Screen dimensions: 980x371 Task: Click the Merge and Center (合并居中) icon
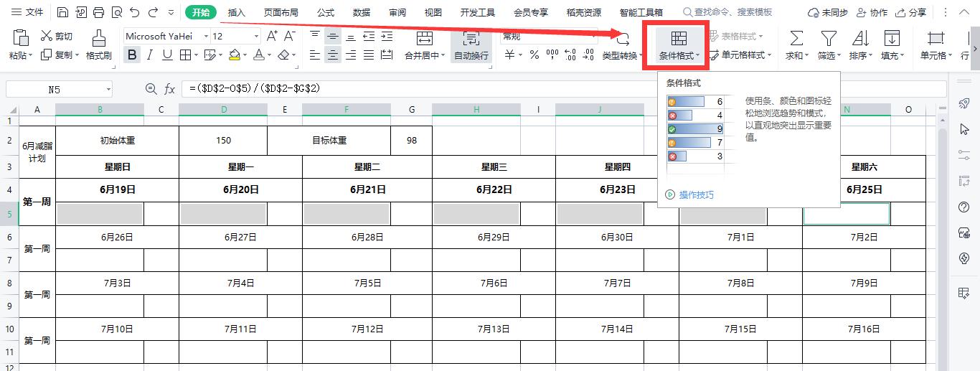coord(424,39)
